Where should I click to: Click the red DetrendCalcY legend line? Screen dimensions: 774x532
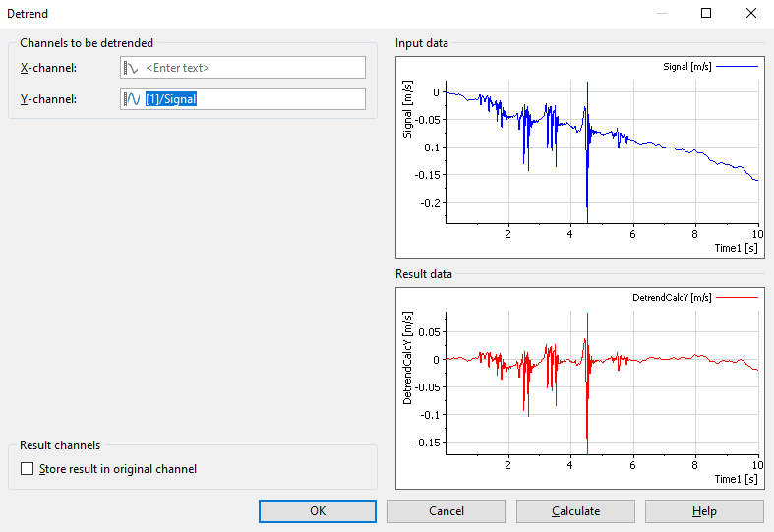click(x=738, y=297)
